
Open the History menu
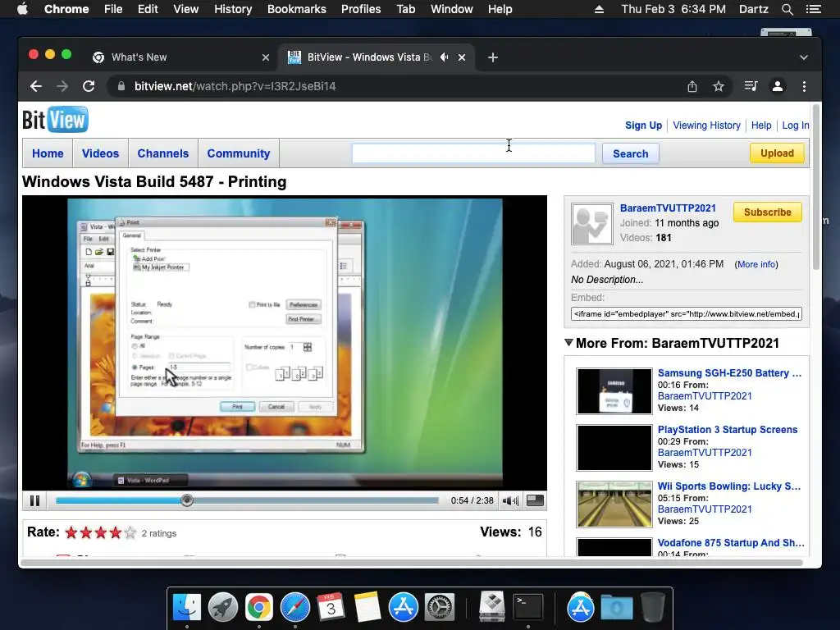tap(233, 9)
